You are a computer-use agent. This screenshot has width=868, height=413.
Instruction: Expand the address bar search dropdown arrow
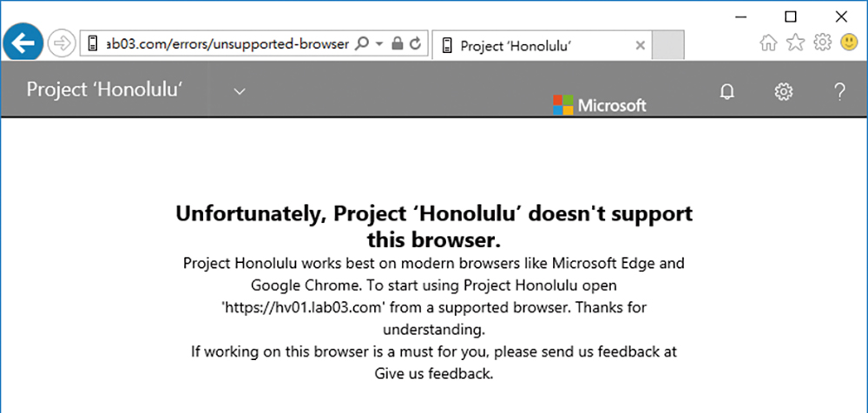click(379, 43)
